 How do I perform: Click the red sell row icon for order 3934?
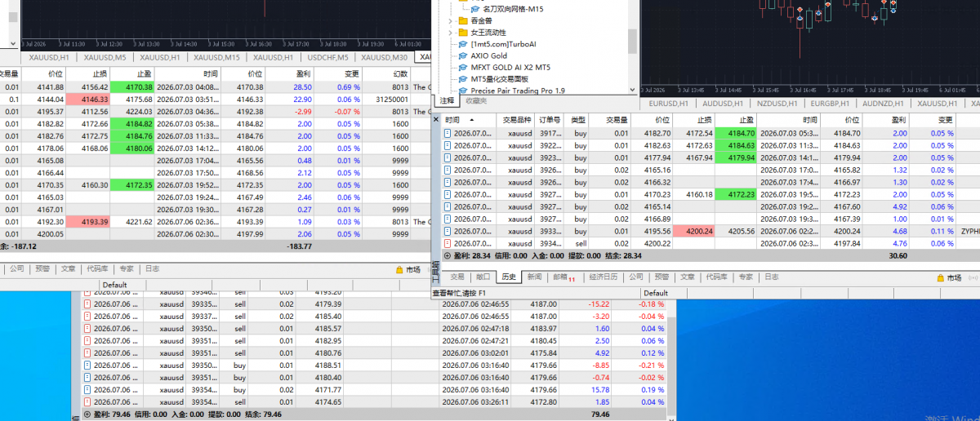[447, 243]
